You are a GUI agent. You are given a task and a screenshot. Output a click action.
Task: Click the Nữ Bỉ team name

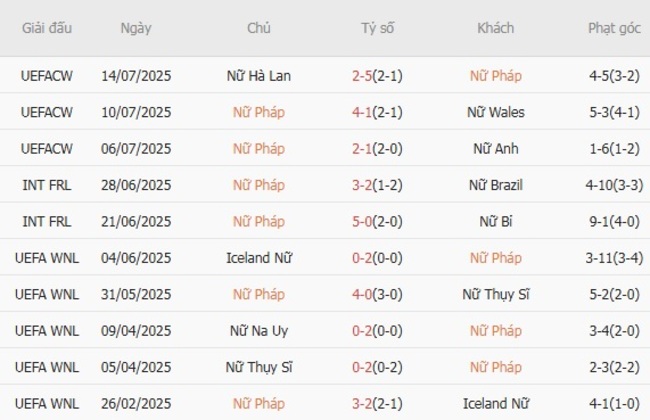496,222
